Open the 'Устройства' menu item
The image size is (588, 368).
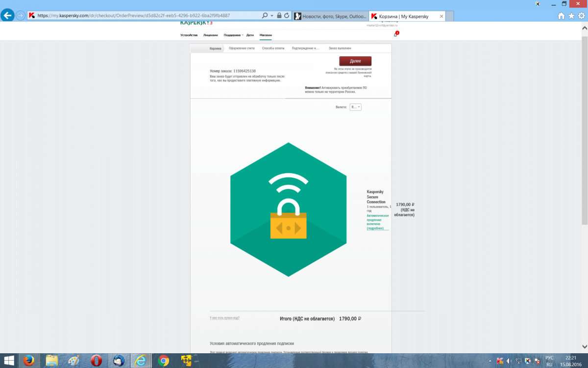189,35
